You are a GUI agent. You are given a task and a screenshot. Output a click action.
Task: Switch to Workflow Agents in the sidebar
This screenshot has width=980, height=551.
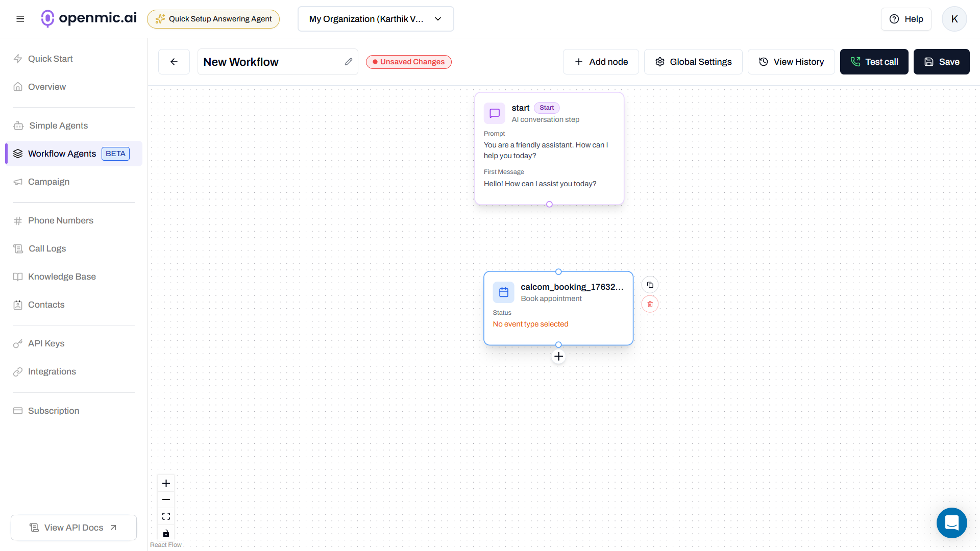pos(62,153)
